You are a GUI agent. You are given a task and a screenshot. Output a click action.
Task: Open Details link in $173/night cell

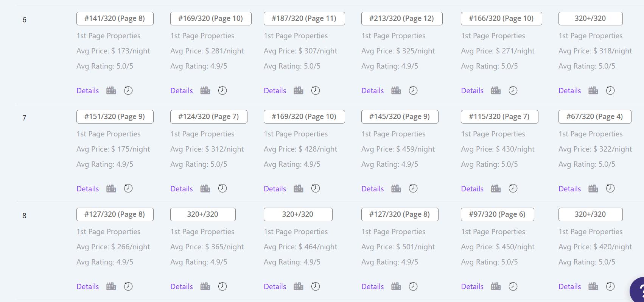(88, 91)
